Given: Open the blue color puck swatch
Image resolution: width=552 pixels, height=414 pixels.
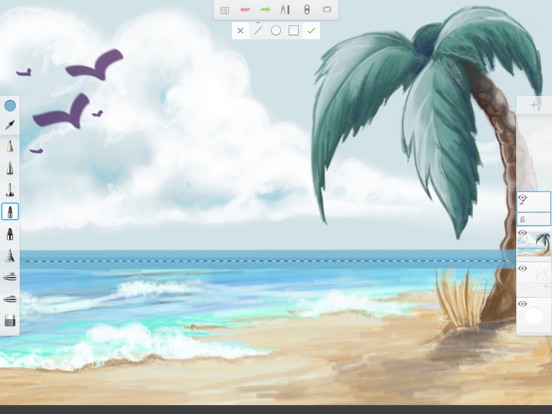Looking at the screenshot, I should [x=10, y=105].
